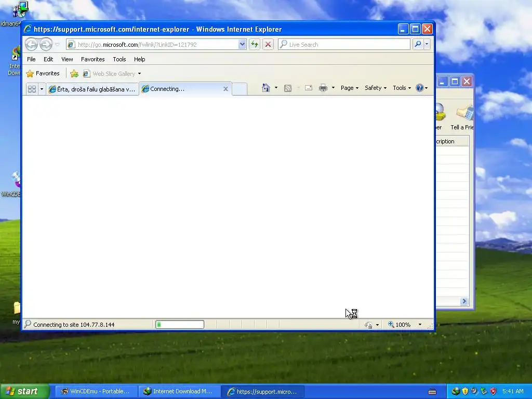Expand the zoom level dropdown arrow

[420, 325]
